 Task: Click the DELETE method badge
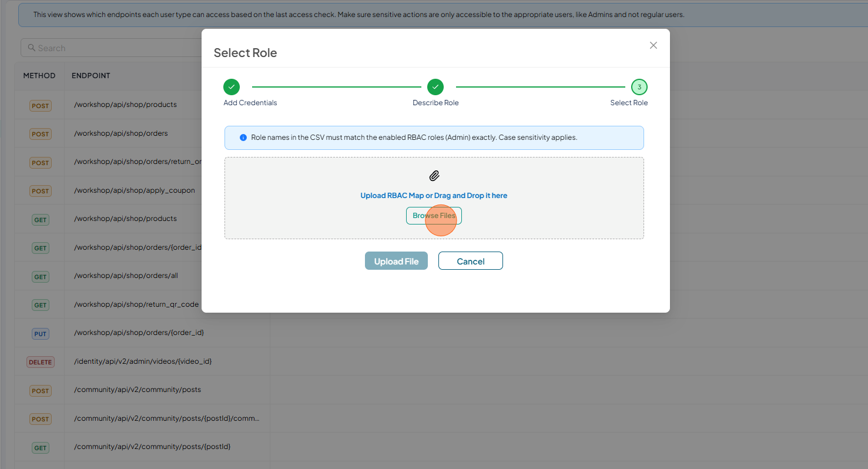[x=40, y=362]
